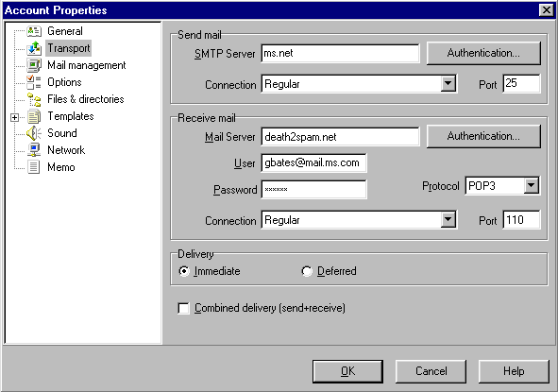558x392 pixels.
Task: Click Receive mail Authentication button
Action: (x=483, y=136)
